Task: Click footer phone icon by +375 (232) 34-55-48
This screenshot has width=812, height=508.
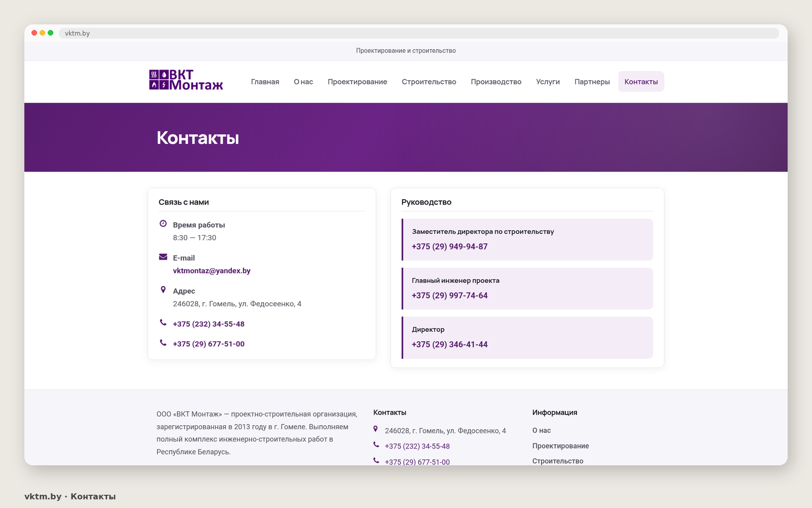Action: click(376, 444)
